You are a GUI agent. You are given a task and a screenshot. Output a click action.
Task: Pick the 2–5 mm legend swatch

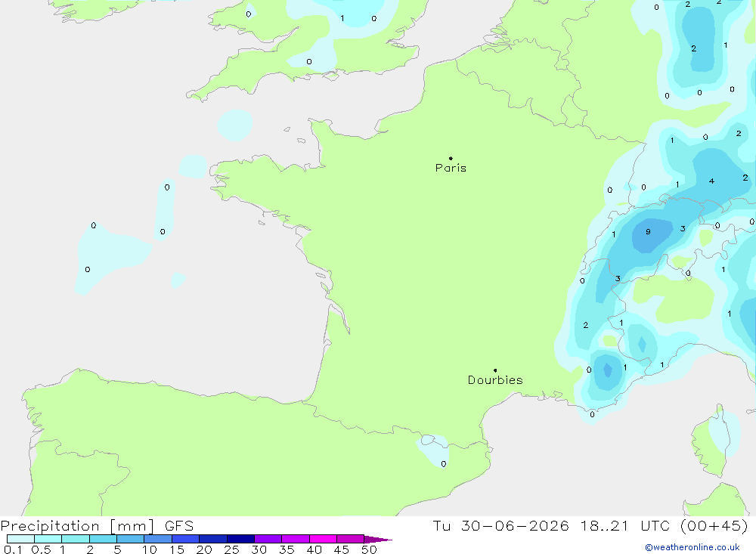[x=103, y=539]
